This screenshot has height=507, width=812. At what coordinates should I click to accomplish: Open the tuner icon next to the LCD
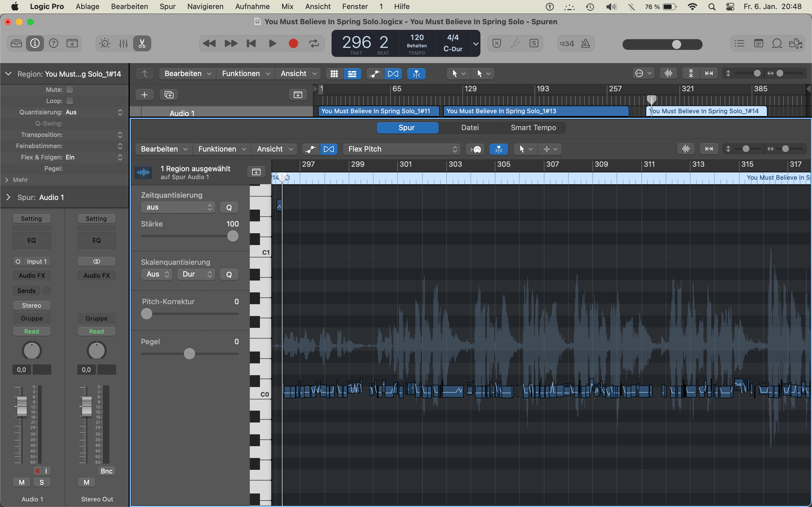(x=516, y=43)
